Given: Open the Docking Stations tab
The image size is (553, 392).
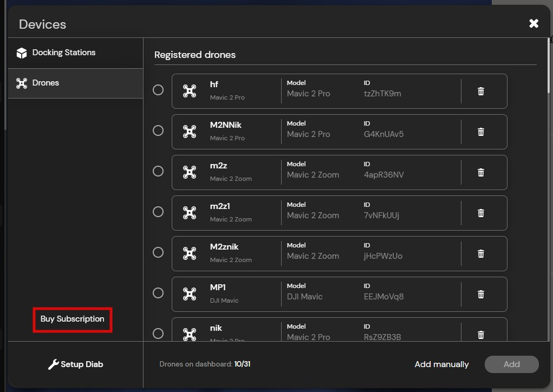Looking at the screenshot, I should pos(64,53).
